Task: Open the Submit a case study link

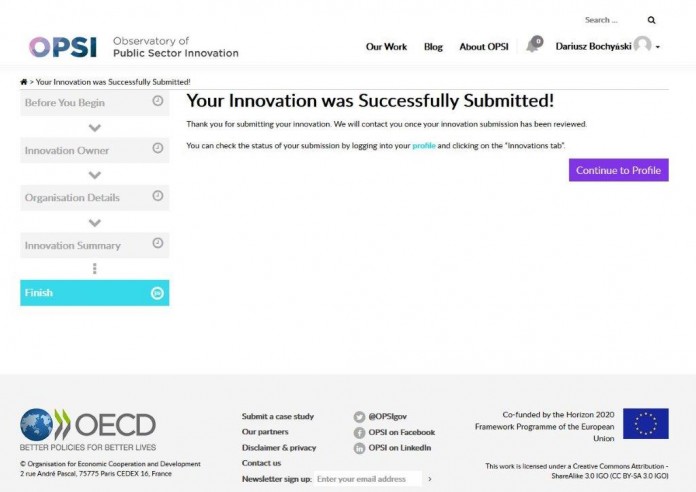Action: click(277, 417)
